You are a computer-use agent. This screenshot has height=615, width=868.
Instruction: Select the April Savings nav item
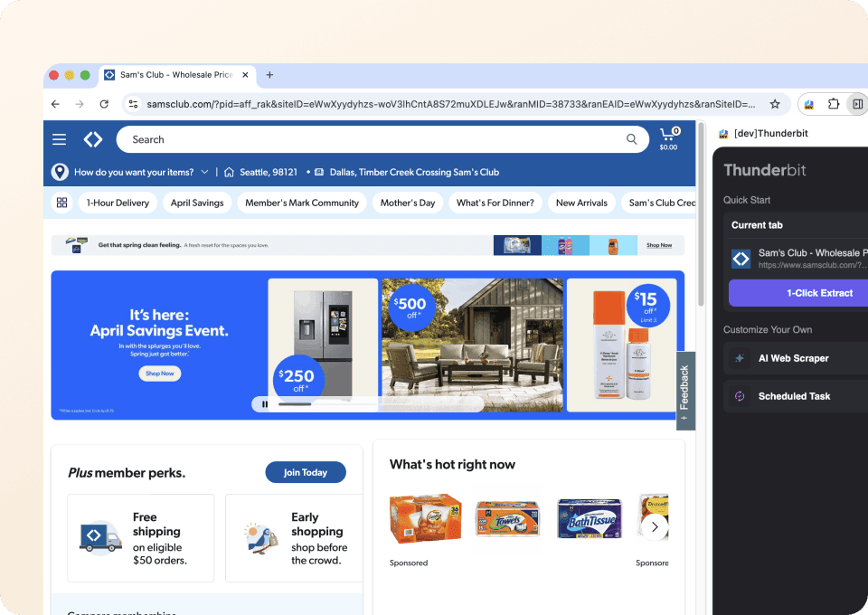(x=197, y=203)
